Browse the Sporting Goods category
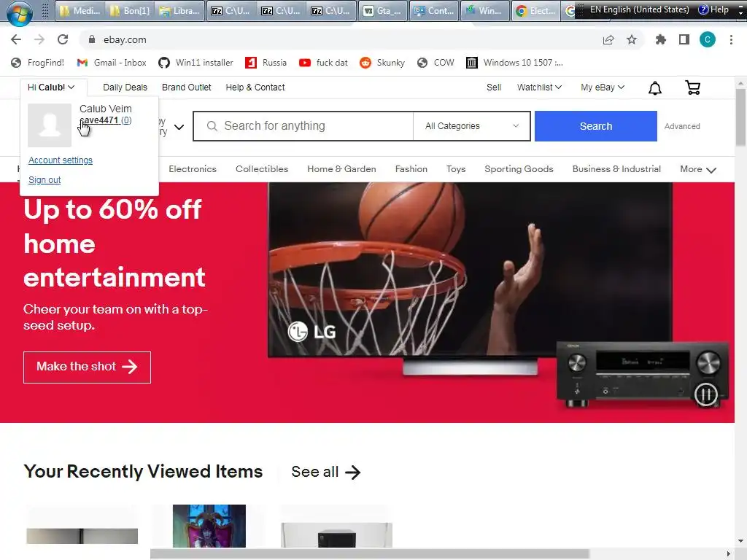 (519, 169)
